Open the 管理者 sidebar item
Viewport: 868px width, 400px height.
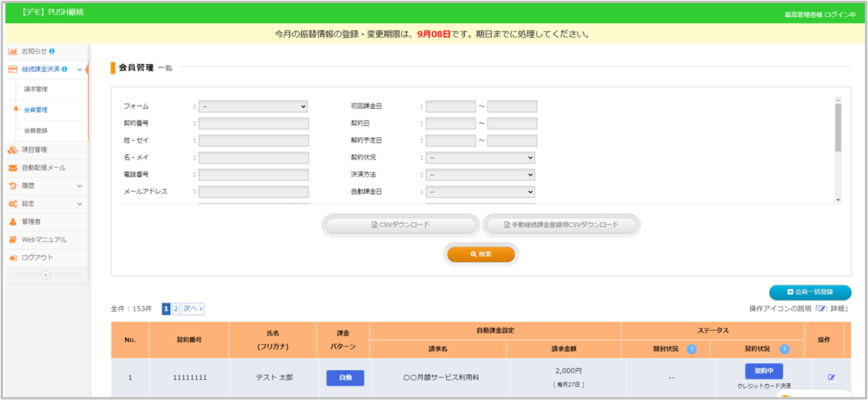[x=31, y=221]
